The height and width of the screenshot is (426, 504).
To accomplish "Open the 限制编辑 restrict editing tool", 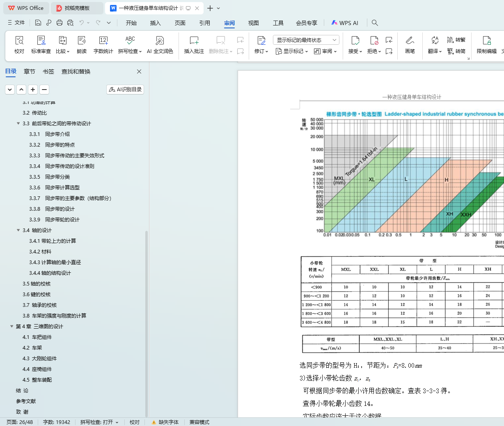I will coord(486,44).
